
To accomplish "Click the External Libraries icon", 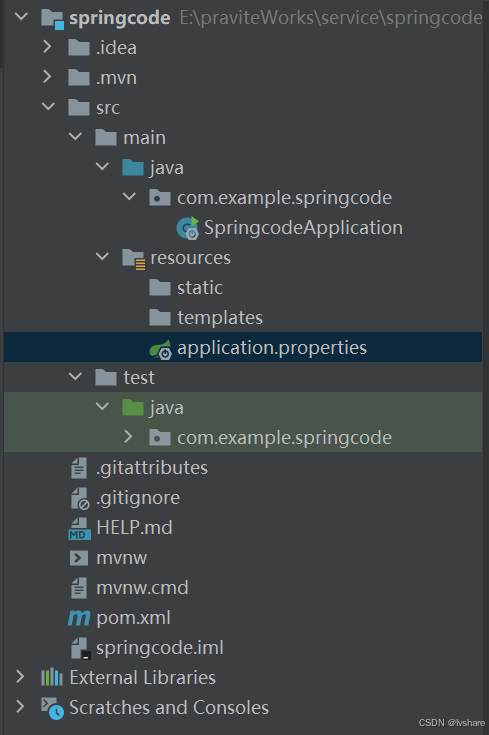I will click(x=52, y=678).
